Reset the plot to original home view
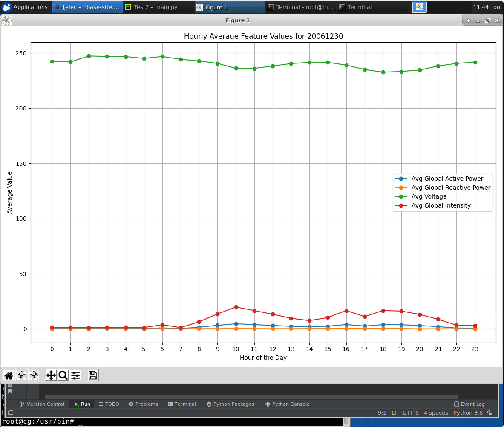The height and width of the screenshot is (427, 504). pos(9,375)
